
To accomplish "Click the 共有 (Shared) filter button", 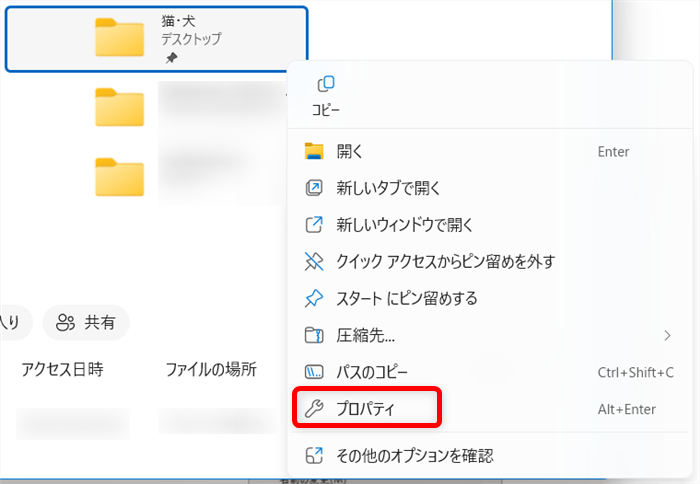I will (86, 322).
